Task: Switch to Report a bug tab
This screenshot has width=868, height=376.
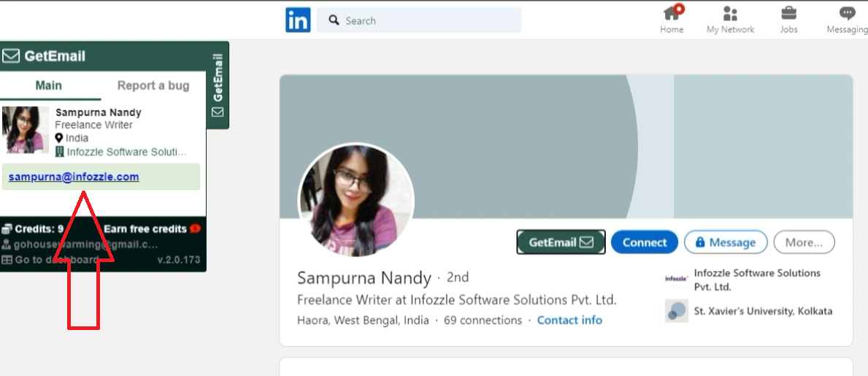Action: click(153, 85)
